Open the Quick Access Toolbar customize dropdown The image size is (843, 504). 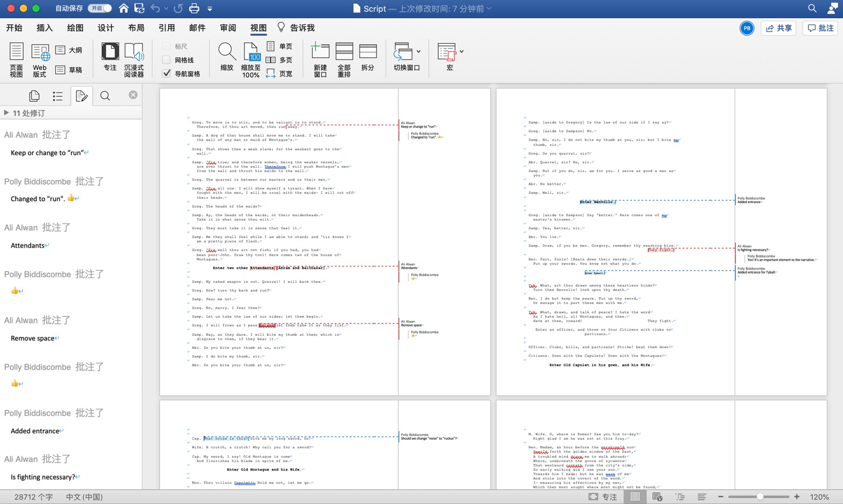210,9
